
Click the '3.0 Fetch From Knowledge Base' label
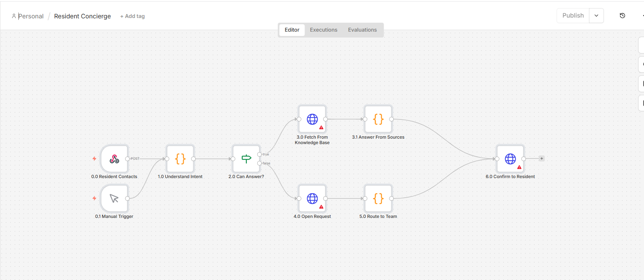(312, 140)
